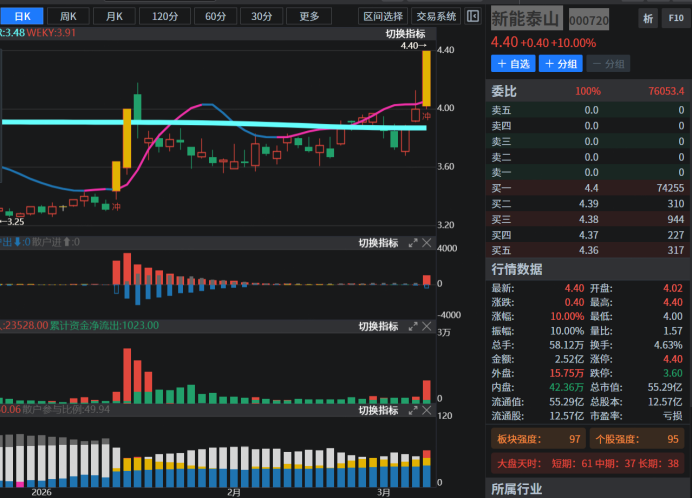This screenshot has height=498, width=692.
Task: Expand the retail participation sub-chart
Action: point(413,411)
